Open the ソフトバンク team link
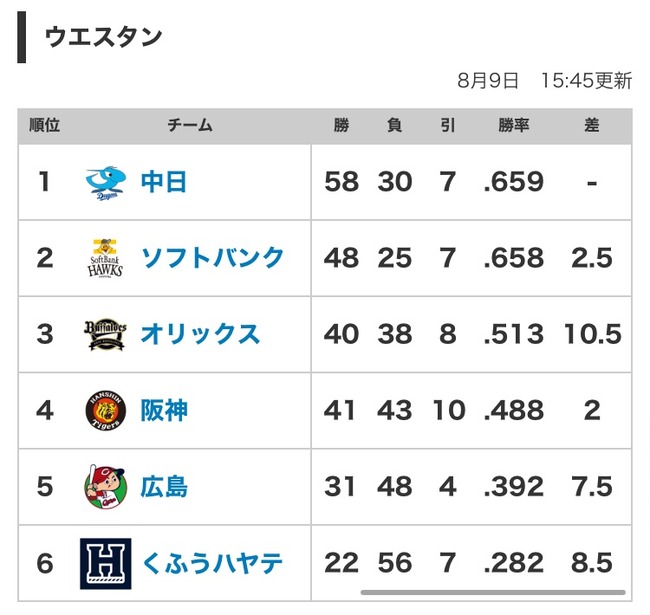The width and height of the screenshot is (650, 615). [213, 258]
